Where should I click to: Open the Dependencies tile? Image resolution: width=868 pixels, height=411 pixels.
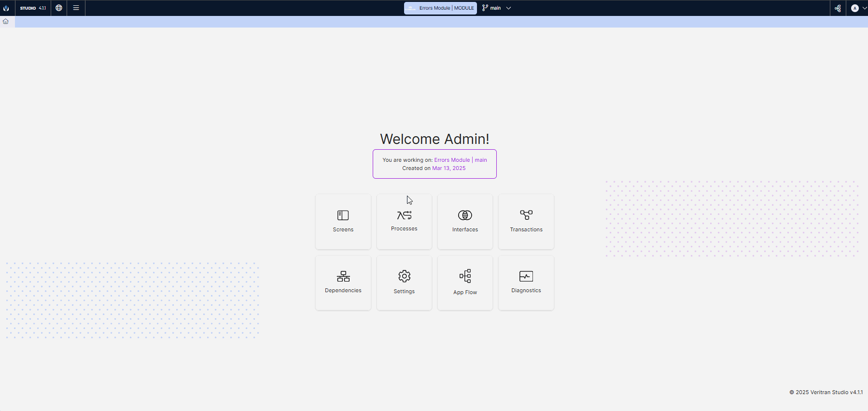click(343, 283)
